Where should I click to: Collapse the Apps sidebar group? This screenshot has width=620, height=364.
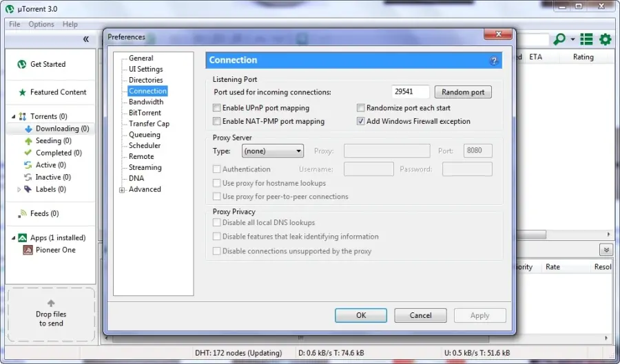point(14,238)
